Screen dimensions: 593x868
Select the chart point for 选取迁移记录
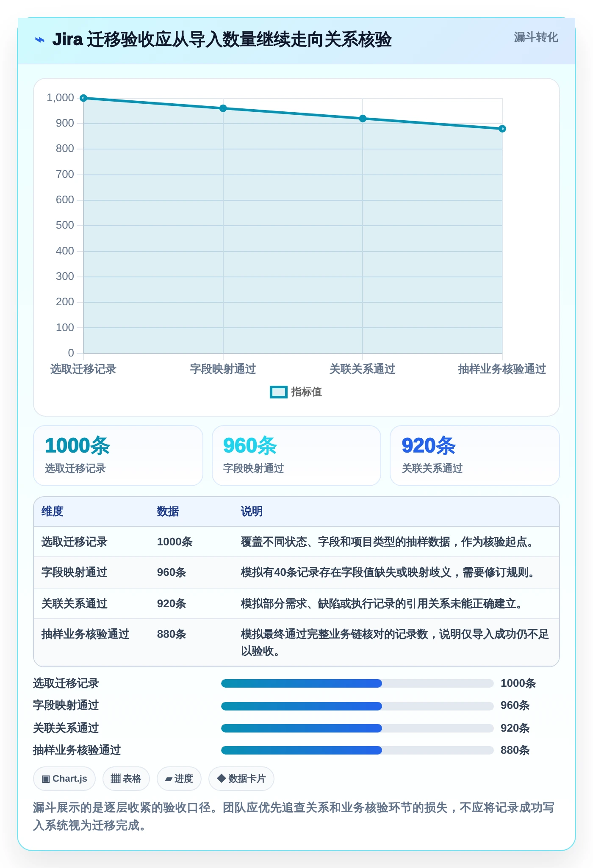pos(83,98)
